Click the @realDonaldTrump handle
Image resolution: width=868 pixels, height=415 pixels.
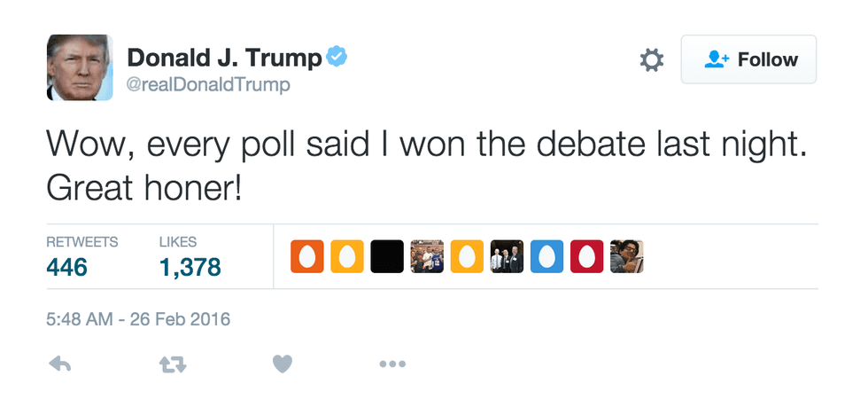coord(209,85)
